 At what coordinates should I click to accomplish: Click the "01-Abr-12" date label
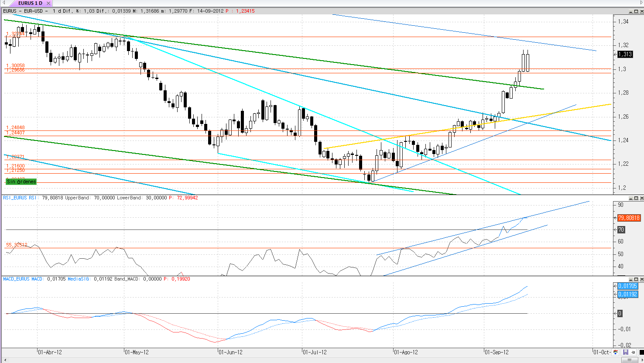coord(50,352)
